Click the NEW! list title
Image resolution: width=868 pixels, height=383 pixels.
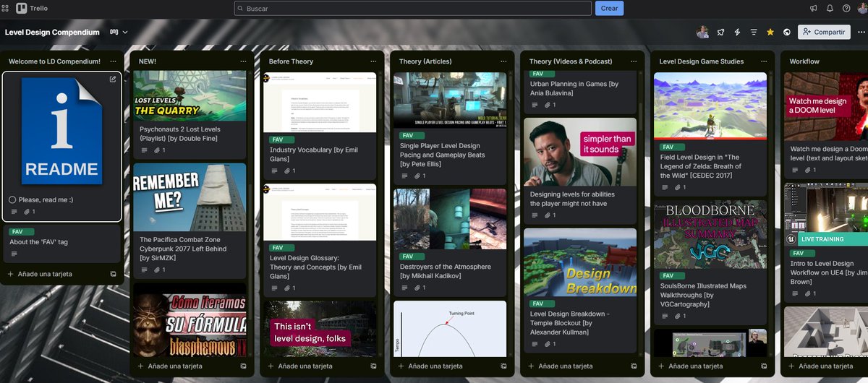[148, 61]
